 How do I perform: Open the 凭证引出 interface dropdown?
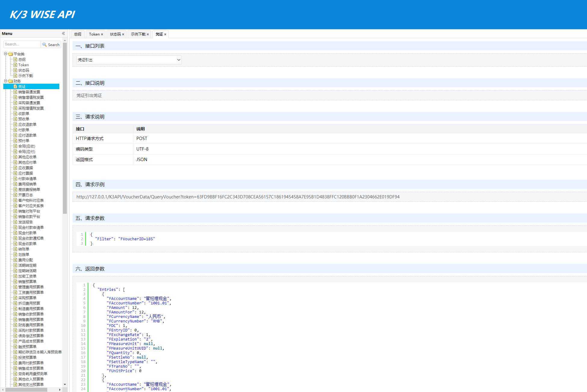[x=129, y=60]
